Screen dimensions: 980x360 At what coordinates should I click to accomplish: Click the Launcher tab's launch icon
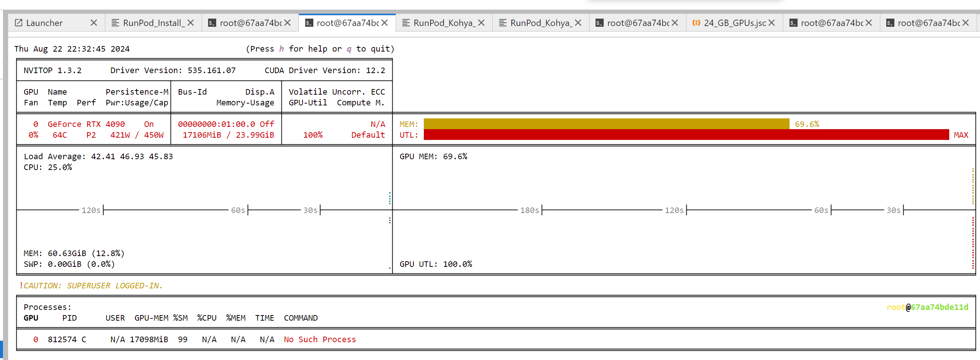tap(19, 23)
